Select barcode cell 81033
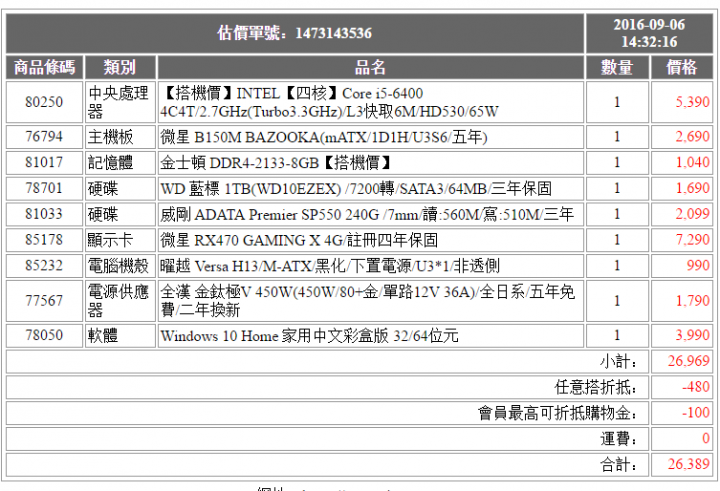 click(x=44, y=214)
